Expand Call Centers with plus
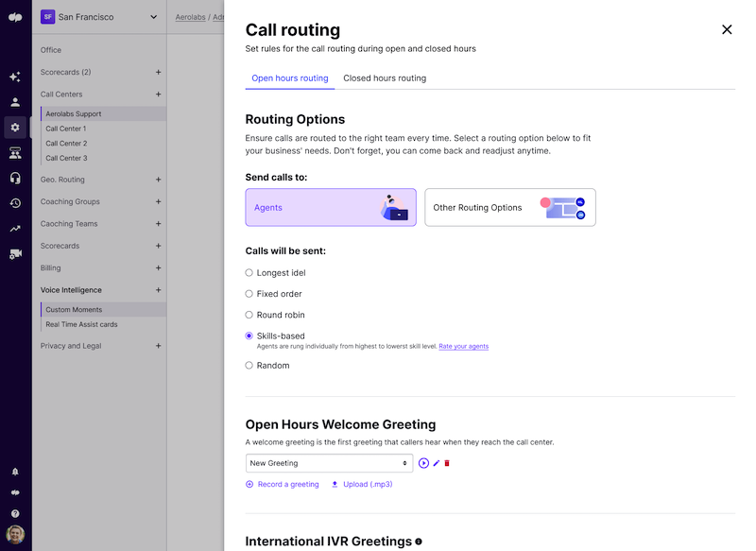756x551 pixels. [158, 95]
